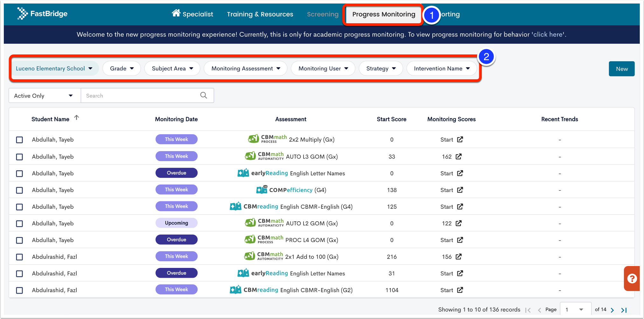Follow the 'click here' behavior link
This screenshot has height=319, width=644.
click(x=548, y=34)
